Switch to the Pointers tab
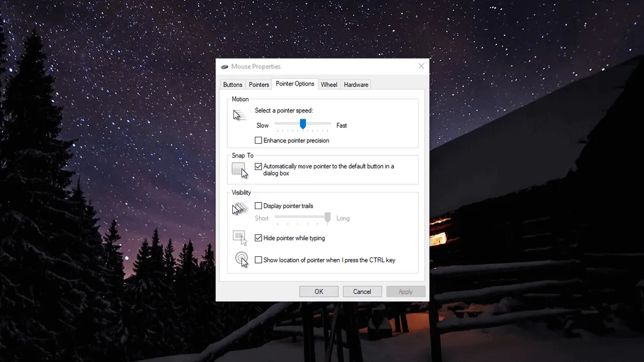This screenshot has height=362, width=644. coord(259,84)
